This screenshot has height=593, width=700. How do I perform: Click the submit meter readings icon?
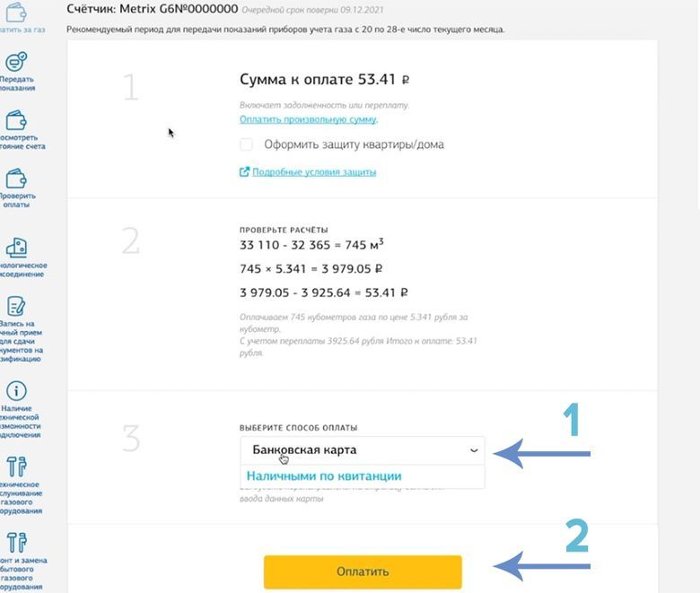pyautogui.click(x=16, y=62)
